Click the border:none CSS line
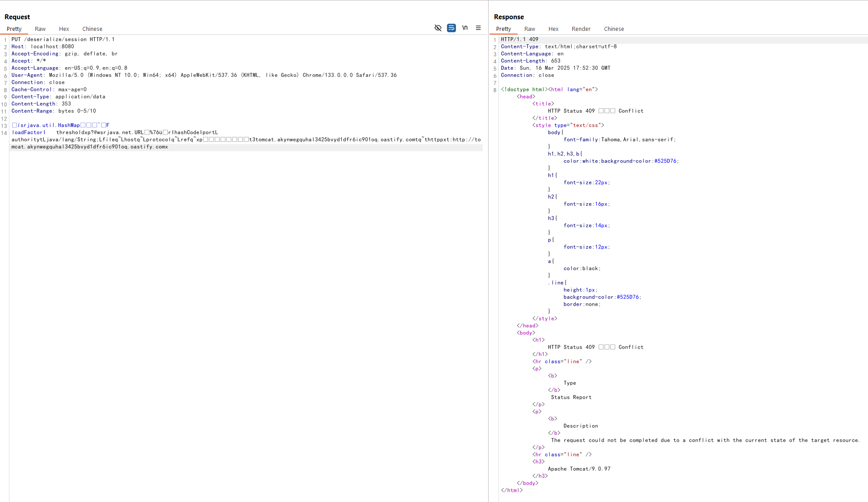 coord(582,304)
